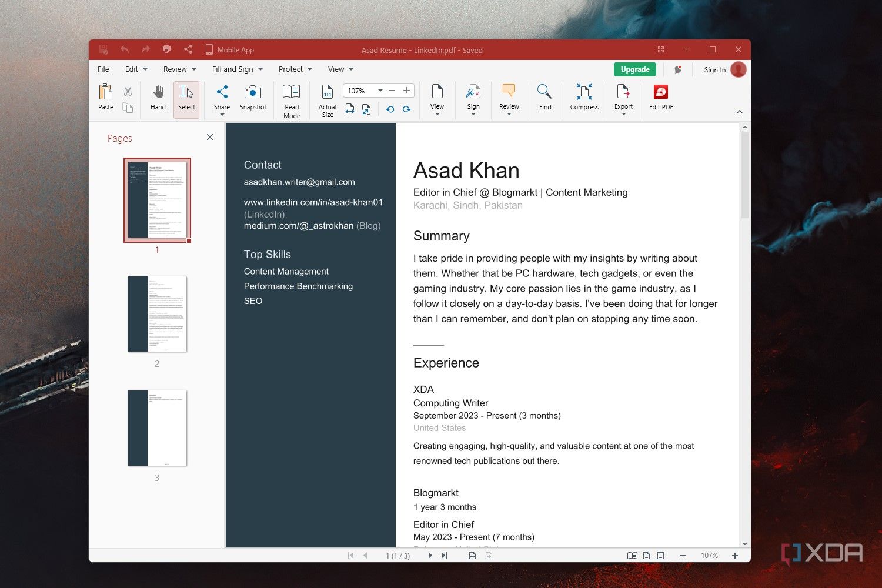Set zoom to Actual Size
Viewport: 882px width, 588px height.
point(328,101)
